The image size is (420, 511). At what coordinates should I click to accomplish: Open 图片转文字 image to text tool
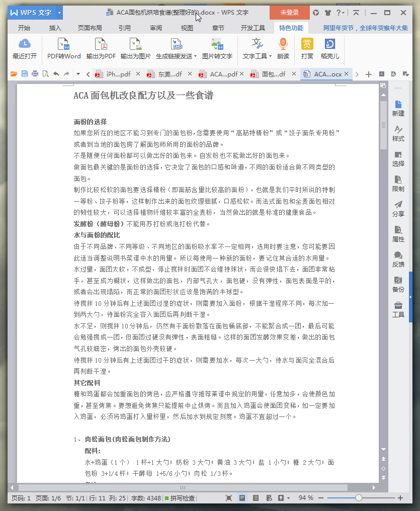click(x=217, y=49)
